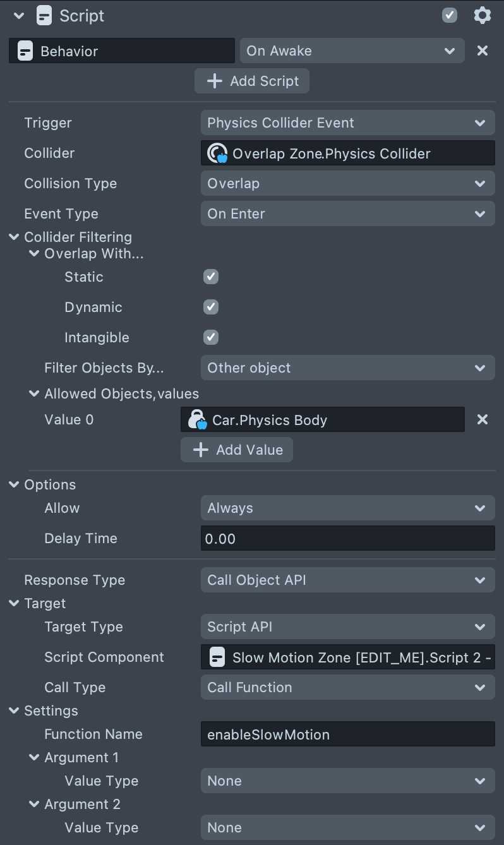
Task: Click the Script component header icon
Action: click(x=44, y=16)
